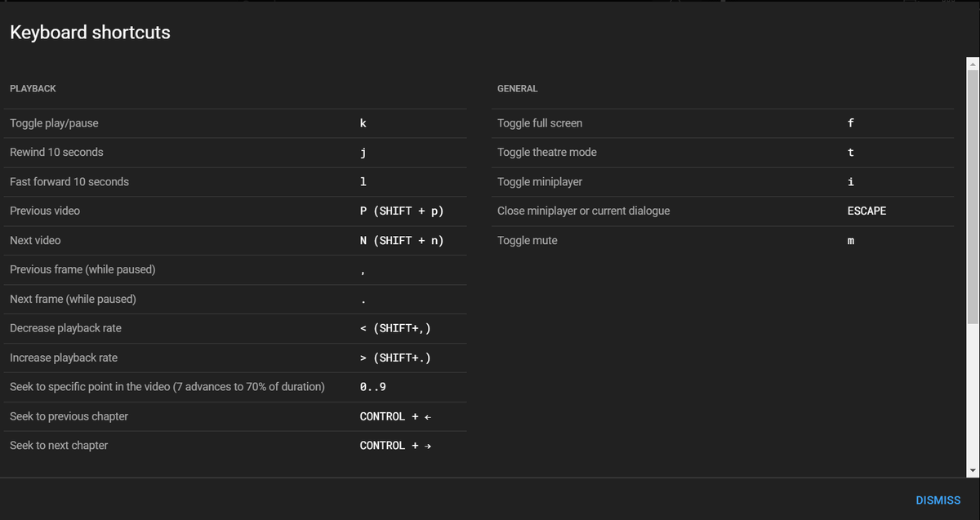Select the ESCAPE shortcut key label
Viewport: 980px width, 520px height.
click(866, 211)
